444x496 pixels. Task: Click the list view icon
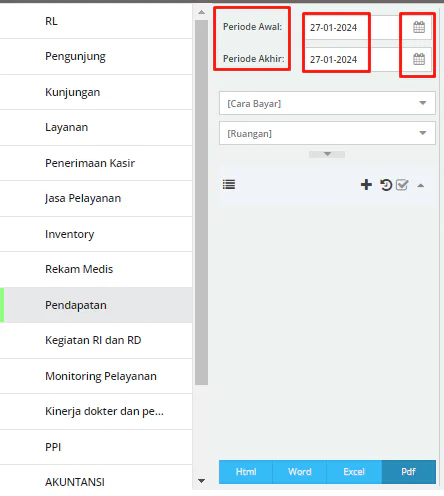[x=229, y=184]
